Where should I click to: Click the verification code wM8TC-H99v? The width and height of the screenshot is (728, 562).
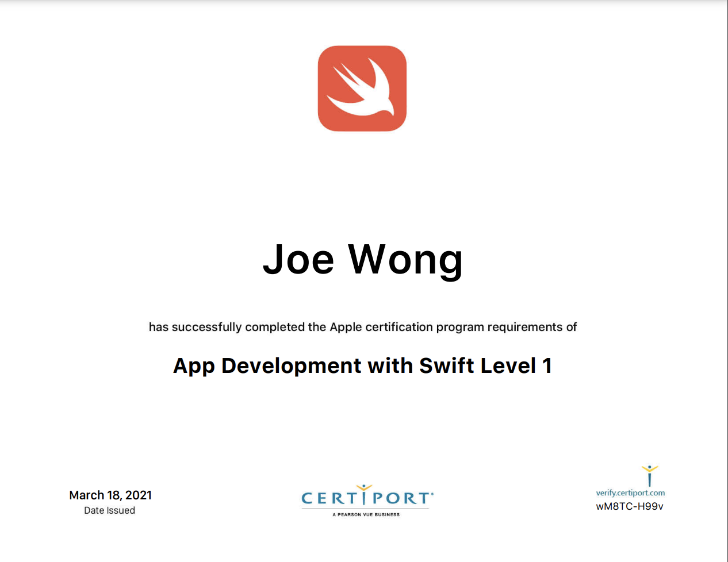[x=629, y=506]
